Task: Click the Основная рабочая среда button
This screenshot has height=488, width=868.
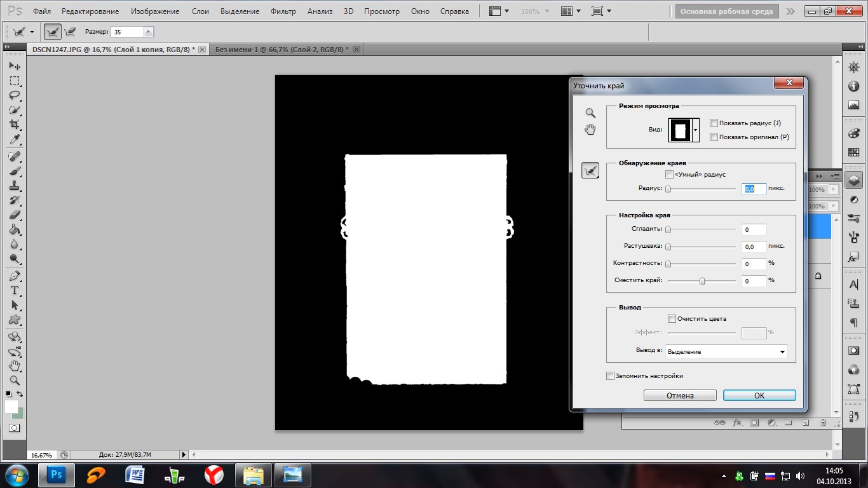Action: coord(727,11)
